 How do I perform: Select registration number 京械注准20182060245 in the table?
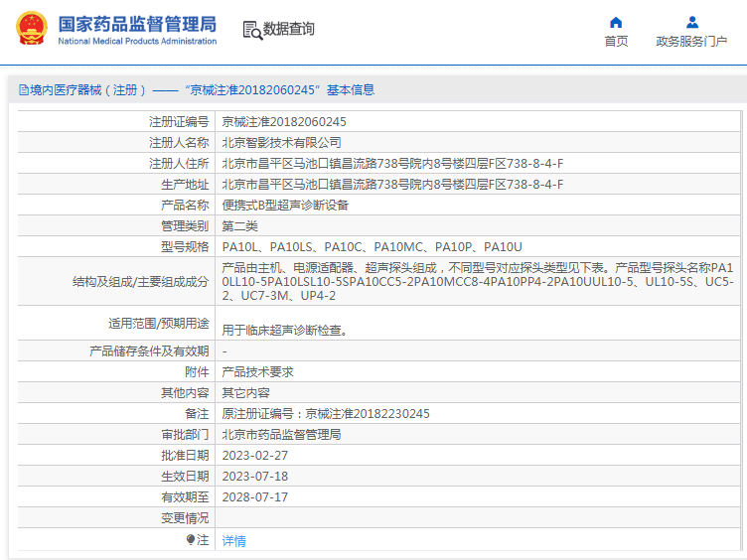(x=283, y=122)
